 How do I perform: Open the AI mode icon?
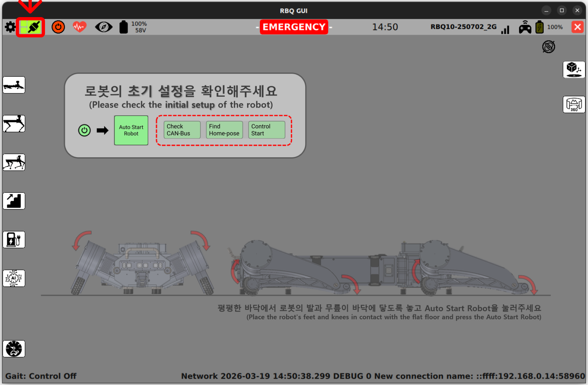click(x=14, y=278)
